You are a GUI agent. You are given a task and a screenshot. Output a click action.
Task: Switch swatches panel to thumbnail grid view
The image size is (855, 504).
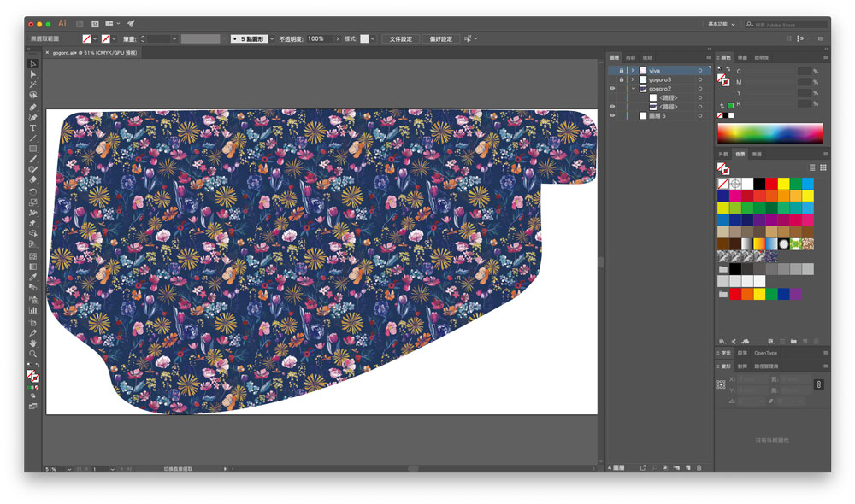click(x=823, y=167)
